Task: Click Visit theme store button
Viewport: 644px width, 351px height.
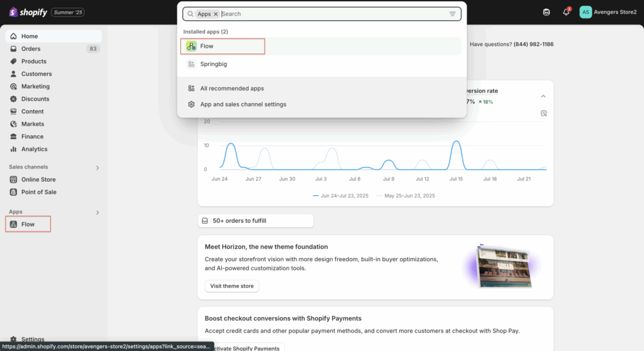Action: point(231,286)
